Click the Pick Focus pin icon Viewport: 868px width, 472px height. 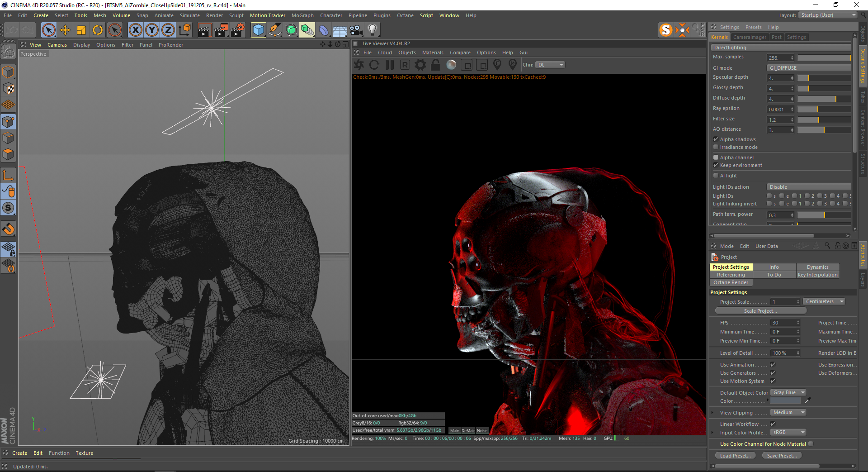[x=497, y=65]
